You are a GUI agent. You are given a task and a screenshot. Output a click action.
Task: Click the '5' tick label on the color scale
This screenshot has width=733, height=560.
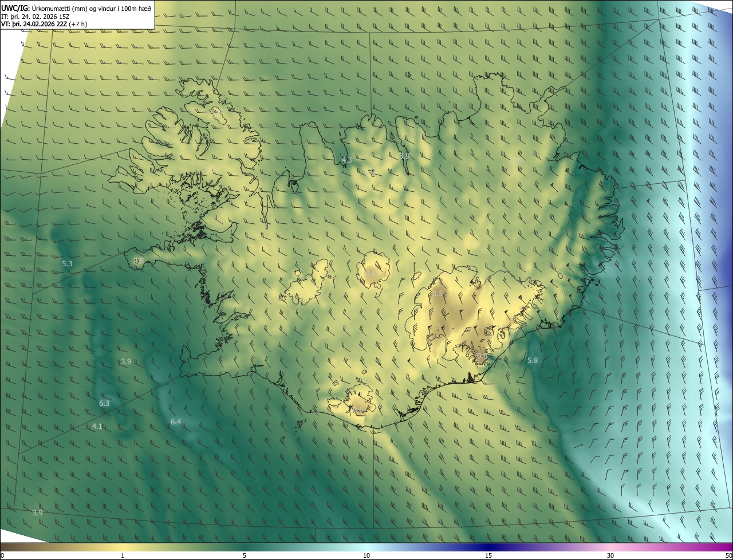[x=245, y=555]
